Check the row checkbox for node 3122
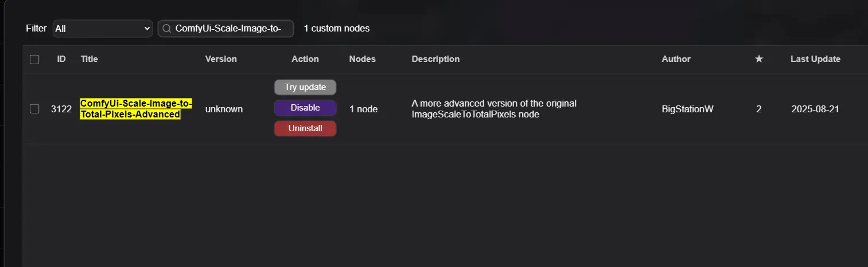 (x=34, y=109)
